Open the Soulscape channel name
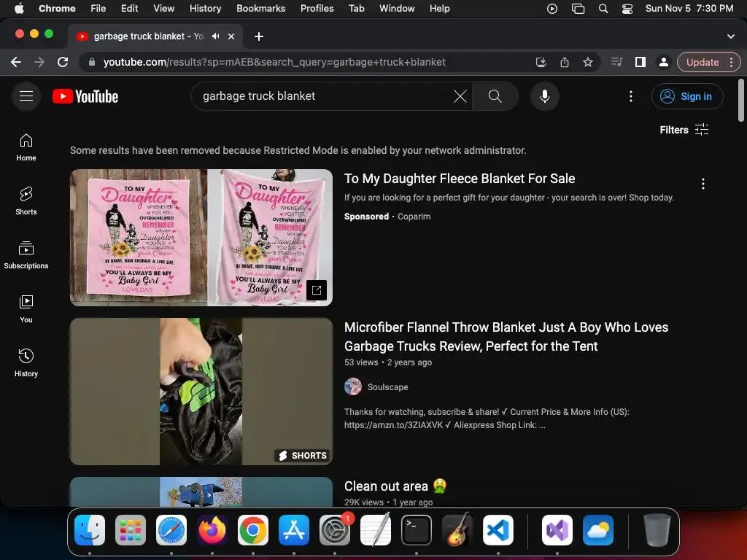747x560 pixels. click(x=387, y=387)
